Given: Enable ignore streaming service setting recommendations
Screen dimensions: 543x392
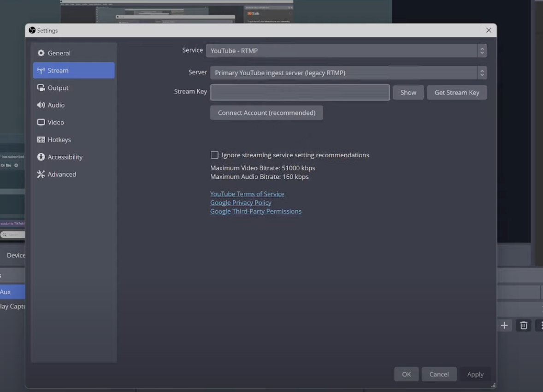Looking at the screenshot, I should click(214, 155).
